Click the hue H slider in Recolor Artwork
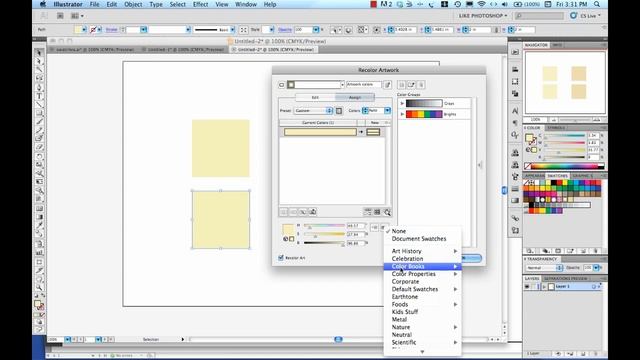Viewport: 640px width, 360px height. point(324,226)
